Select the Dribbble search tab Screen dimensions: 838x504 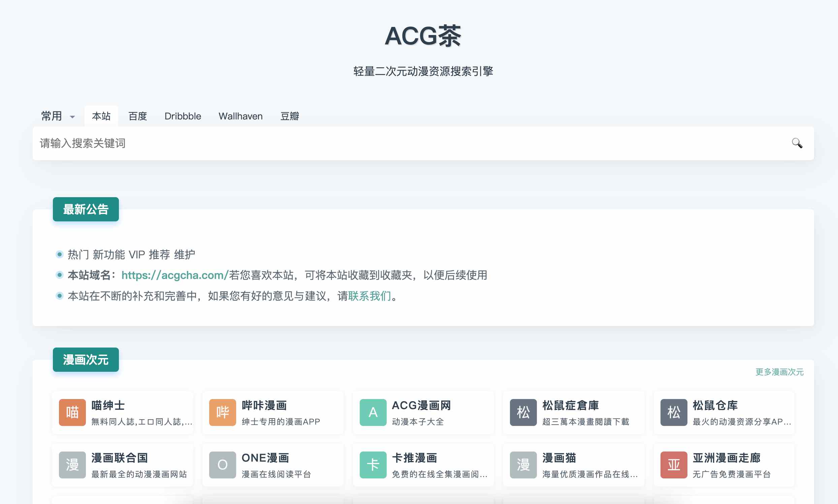coord(183,116)
